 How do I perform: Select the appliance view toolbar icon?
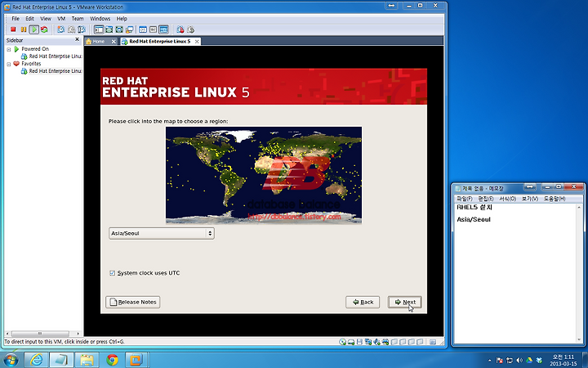coord(153,29)
